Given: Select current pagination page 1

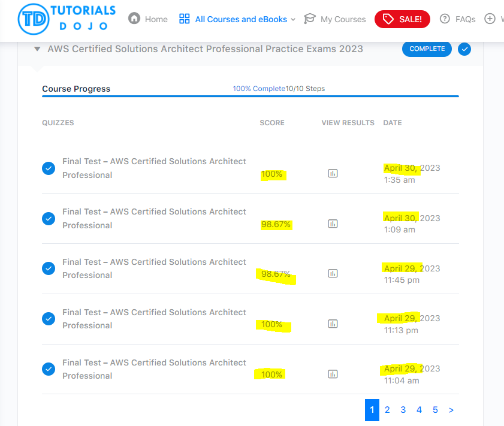Looking at the screenshot, I should click(x=372, y=410).
